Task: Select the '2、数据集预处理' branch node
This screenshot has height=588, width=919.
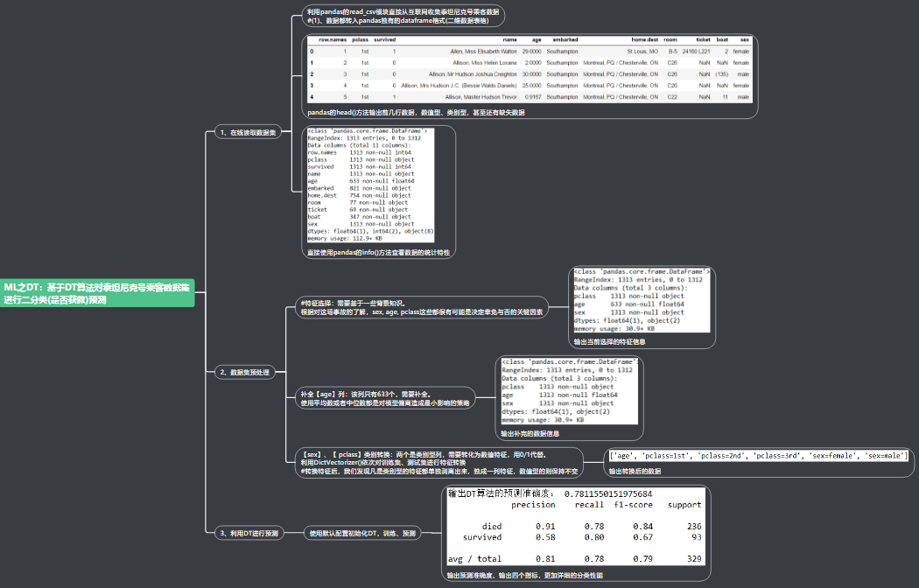Action: tap(245, 372)
